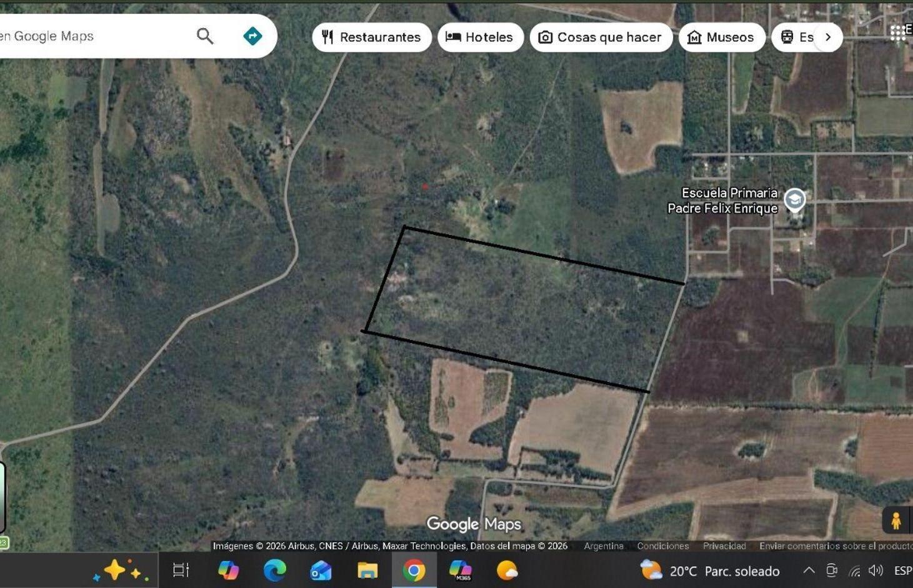Image resolution: width=913 pixels, height=588 pixels.
Task: Click Enviar comentarios sobre el producto
Action: (x=836, y=546)
